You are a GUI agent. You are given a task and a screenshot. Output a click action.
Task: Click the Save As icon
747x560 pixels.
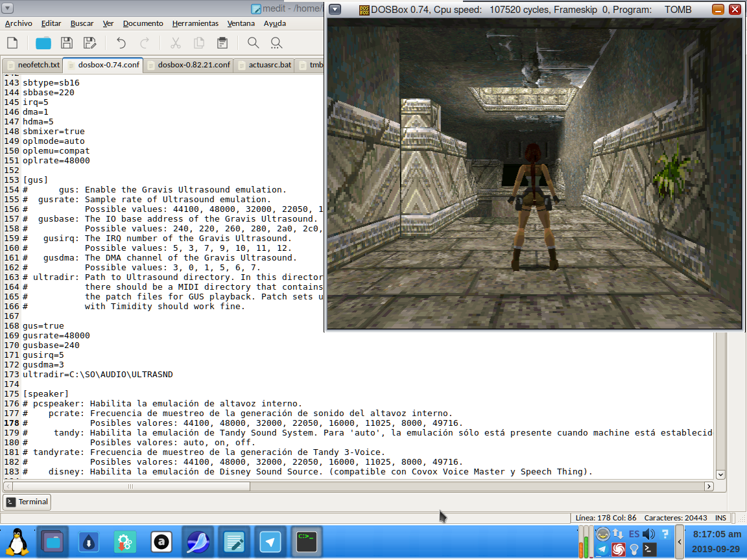[x=90, y=43]
